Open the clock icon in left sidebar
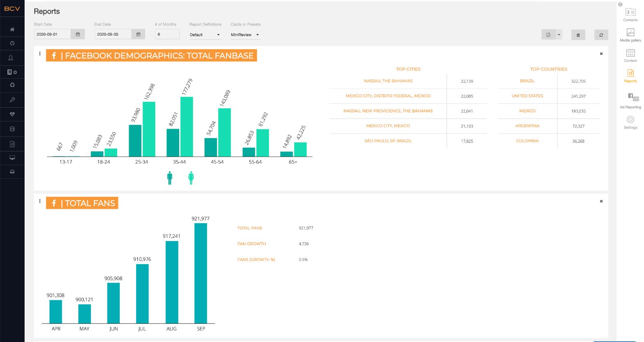 click(12, 43)
